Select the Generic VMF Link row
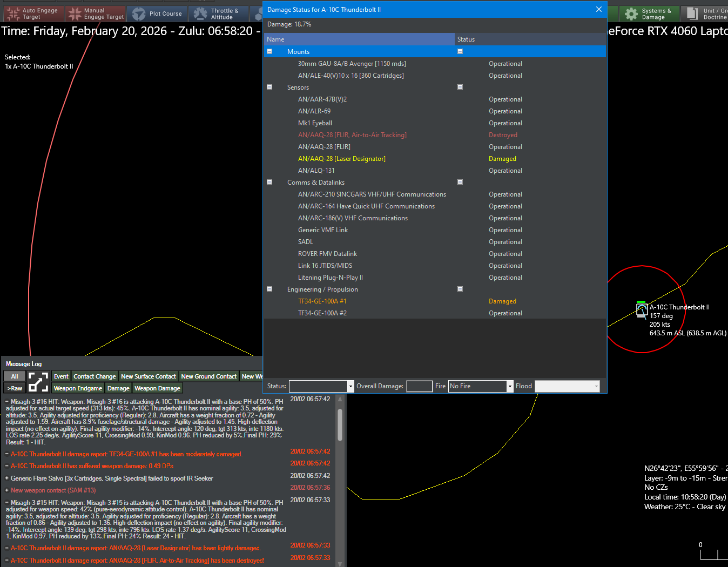Screen dimensions: 728x567 point(435,230)
